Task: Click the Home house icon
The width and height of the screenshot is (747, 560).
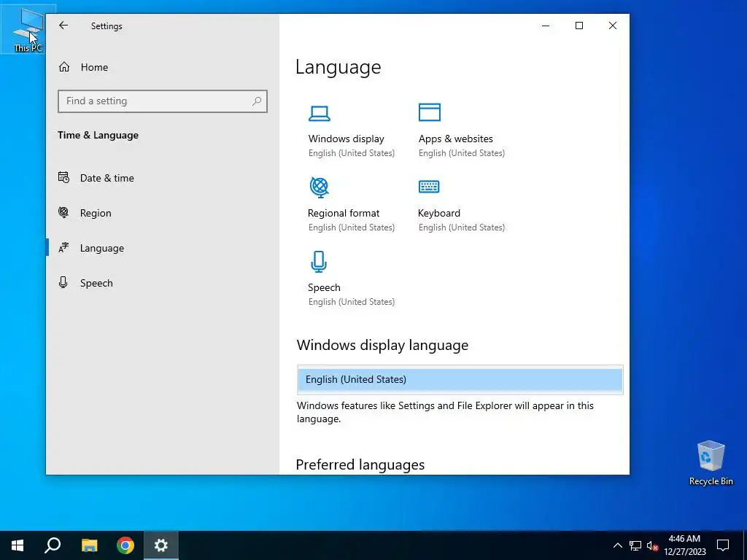Action: (x=64, y=67)
